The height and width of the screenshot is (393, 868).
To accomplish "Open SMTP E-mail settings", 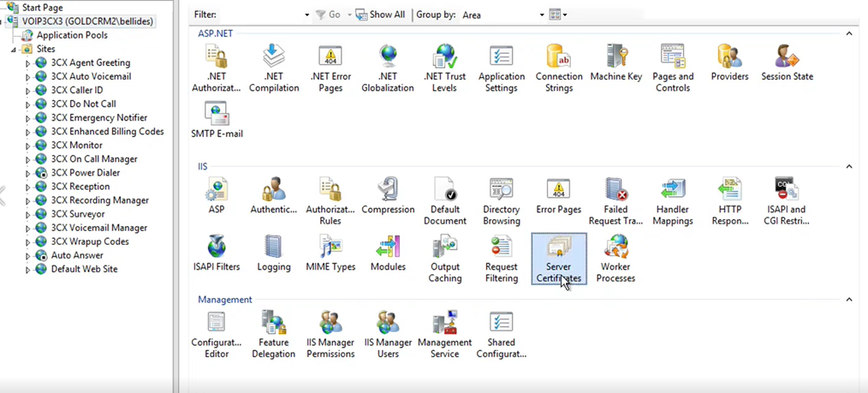I will tap(217, 120).
